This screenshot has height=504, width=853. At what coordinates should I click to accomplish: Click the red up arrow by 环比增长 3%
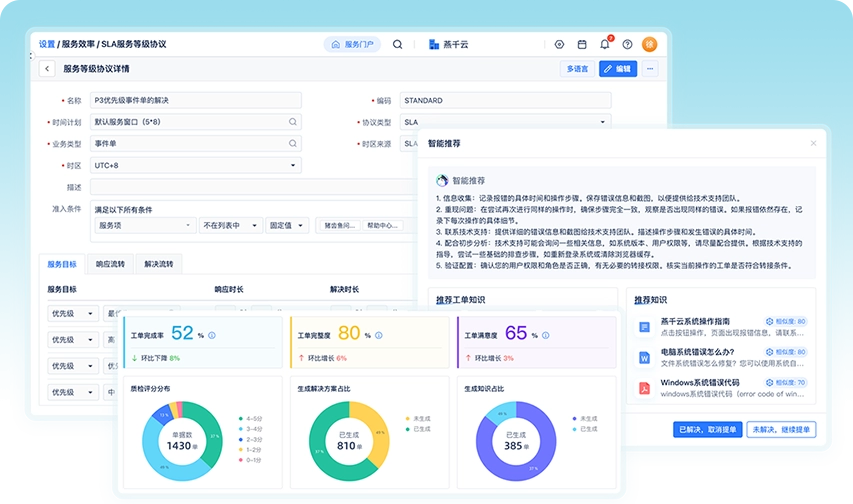pos(468,358)
